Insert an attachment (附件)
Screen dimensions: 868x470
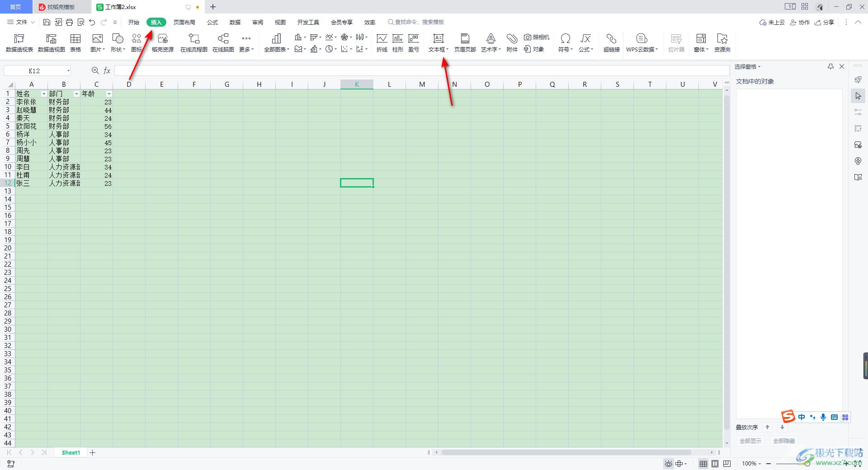[512, 43]
